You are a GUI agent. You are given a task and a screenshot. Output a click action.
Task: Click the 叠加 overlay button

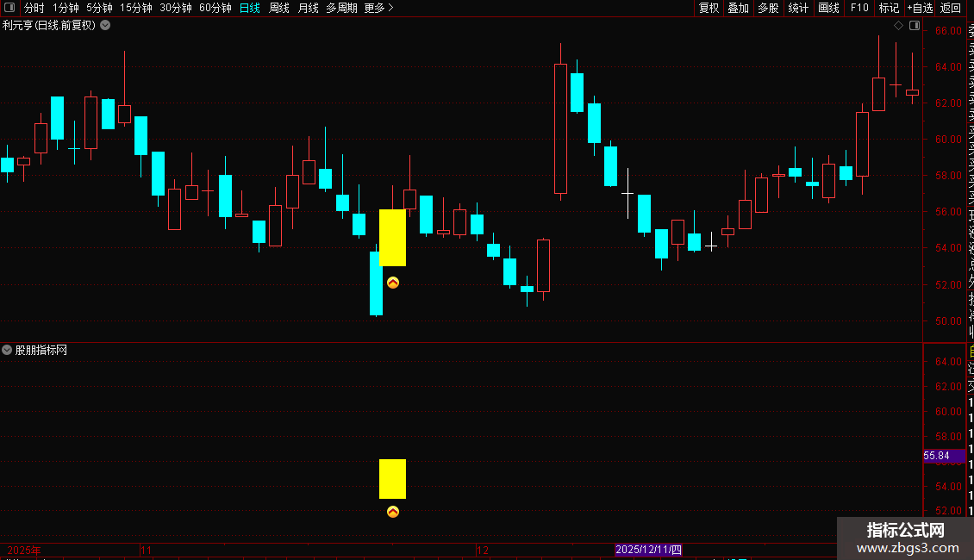(x=739, y=8)
